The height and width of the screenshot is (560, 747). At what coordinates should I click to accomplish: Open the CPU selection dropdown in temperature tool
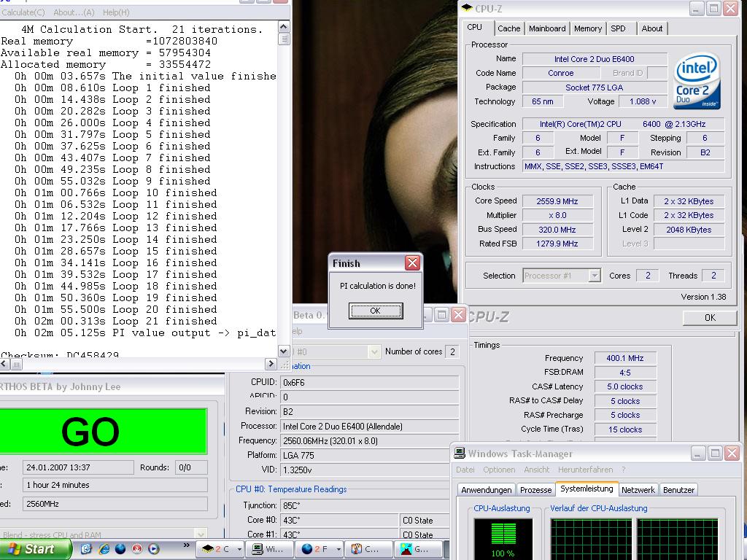click(336, 352)
